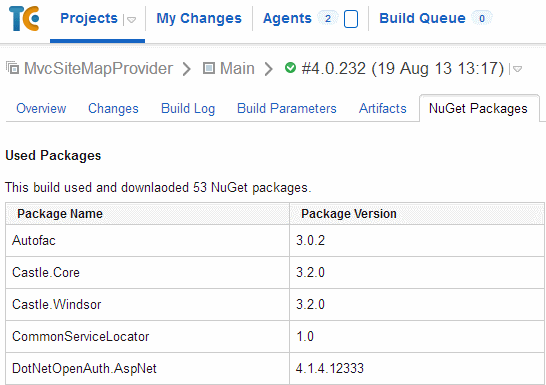Select version 4.1.4.12333 cell
Viewport: 546px width, 385px height.
tap(417, 369)
